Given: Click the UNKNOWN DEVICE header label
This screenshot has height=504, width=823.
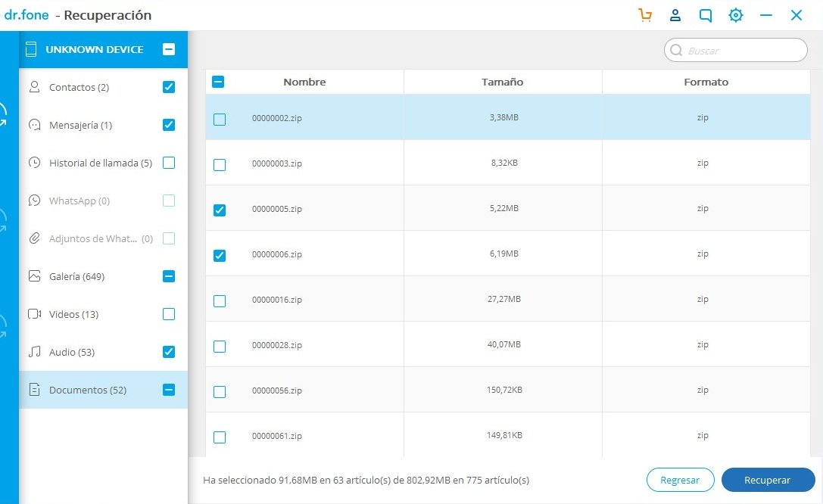Looking at the screenshot, I should coord(95,49).
